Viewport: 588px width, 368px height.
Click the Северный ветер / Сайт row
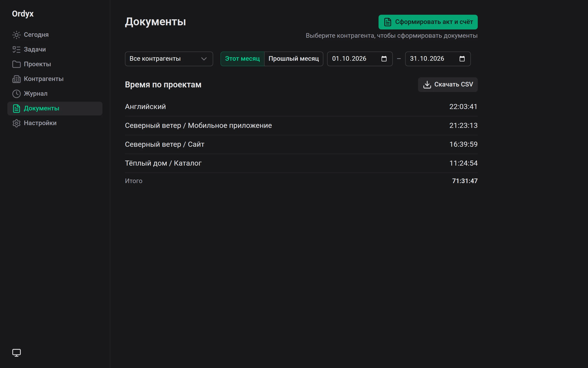[x=301, y=144]
